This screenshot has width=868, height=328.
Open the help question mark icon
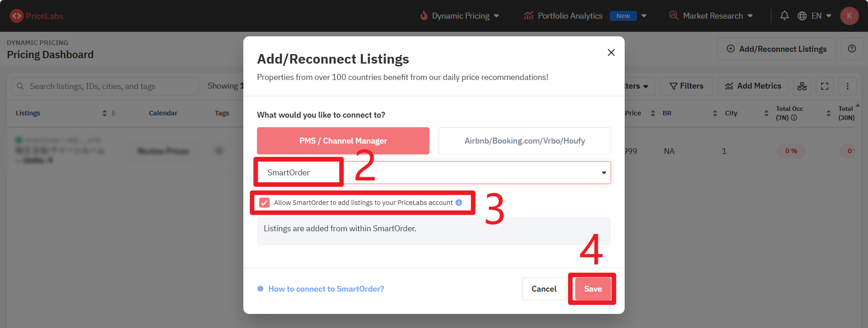click(852, 49)
